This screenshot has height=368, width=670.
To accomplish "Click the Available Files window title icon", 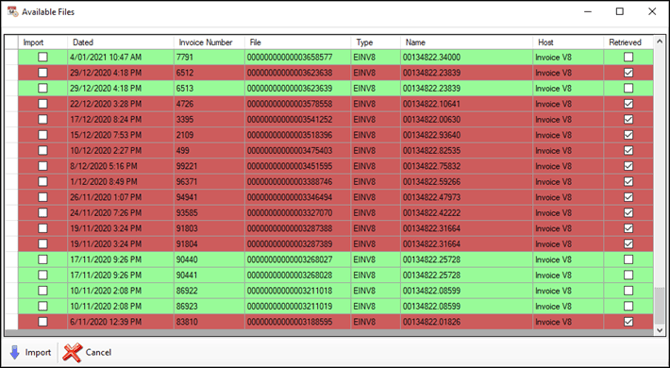I will point(12,12).
